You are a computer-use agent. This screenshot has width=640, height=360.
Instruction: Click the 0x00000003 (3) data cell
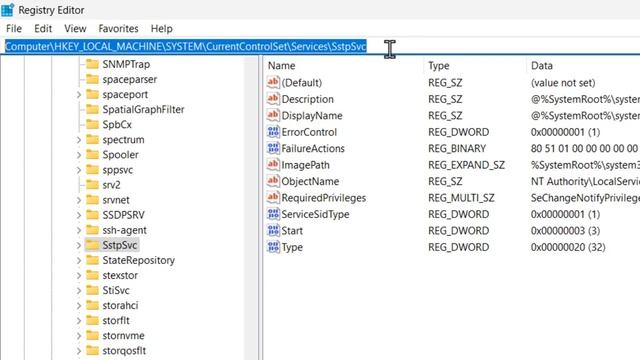tap(565, 231)
